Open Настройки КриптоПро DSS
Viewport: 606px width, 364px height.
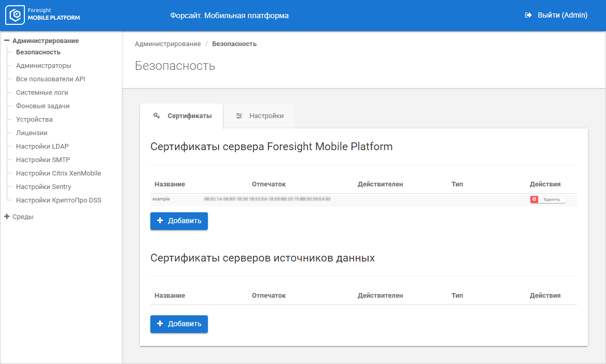(x=59, y=200)
